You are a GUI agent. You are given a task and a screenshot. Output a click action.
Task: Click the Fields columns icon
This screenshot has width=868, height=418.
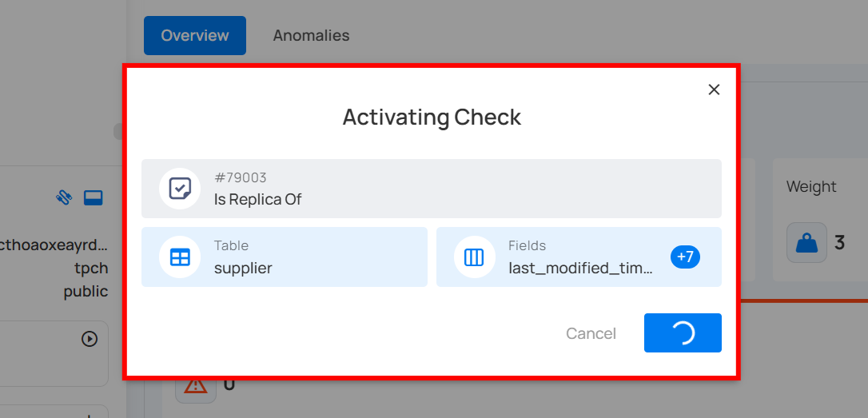[474, 257]
